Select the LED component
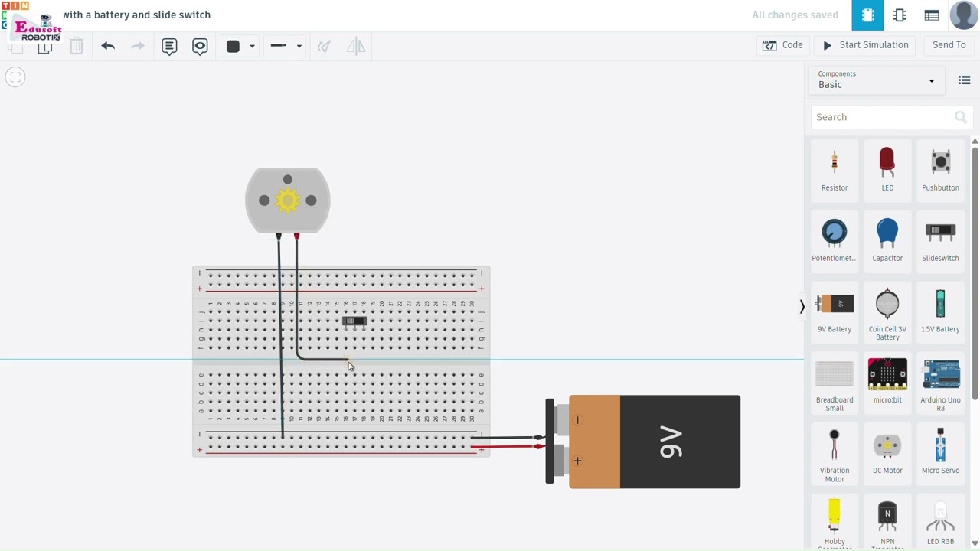 coord(887,170)
